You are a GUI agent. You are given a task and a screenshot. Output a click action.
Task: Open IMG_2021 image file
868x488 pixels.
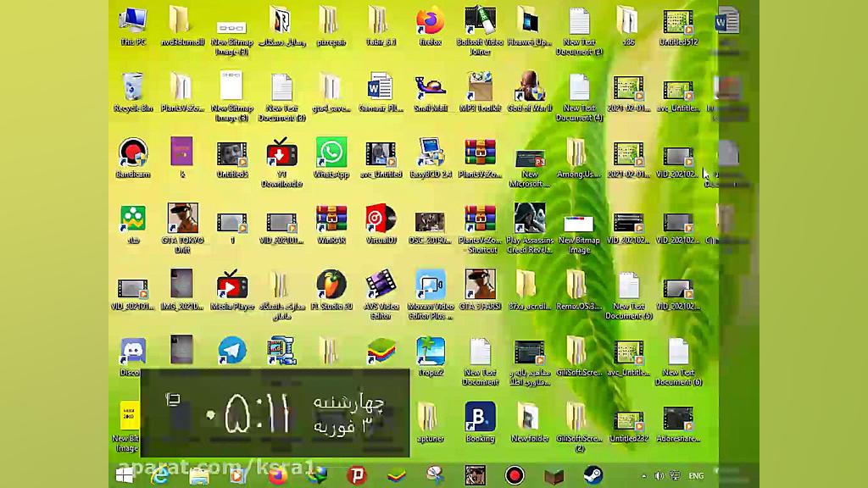tap(182, 290)
